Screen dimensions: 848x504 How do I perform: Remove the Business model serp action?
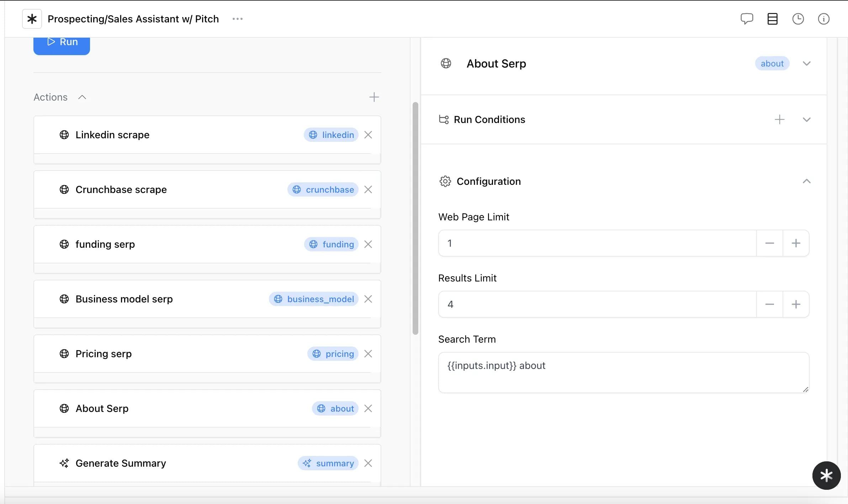click(x=368, y=299)
